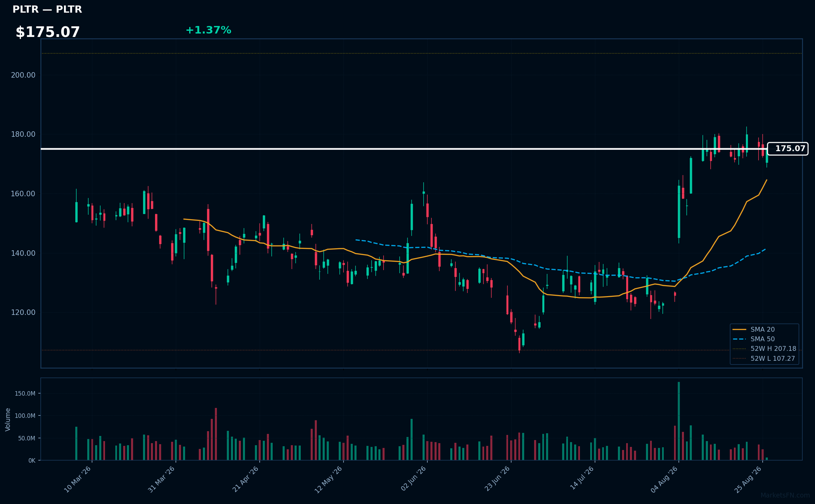Select the 10 Mar '26 date label
The image size is (815, 504).
pos(78,479)
